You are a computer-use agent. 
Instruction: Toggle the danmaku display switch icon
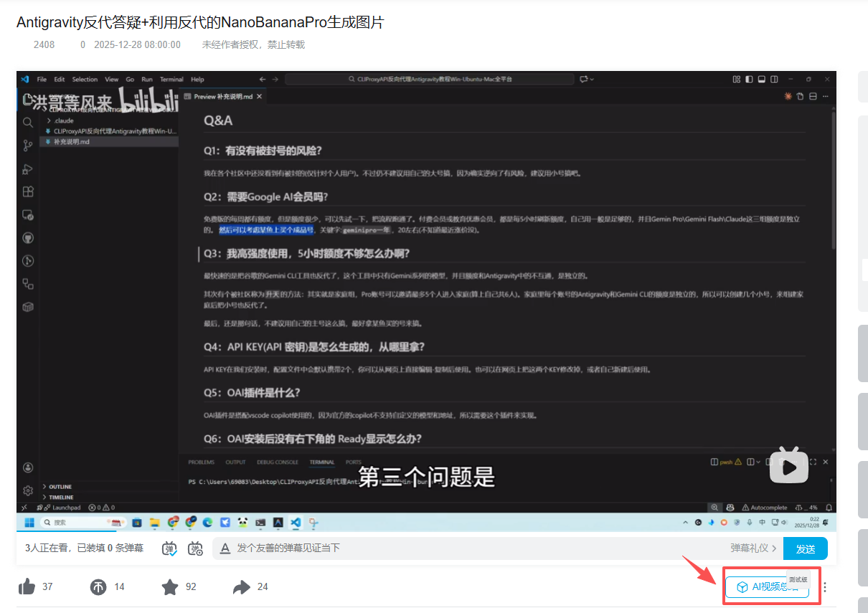[x=170, y=548]
